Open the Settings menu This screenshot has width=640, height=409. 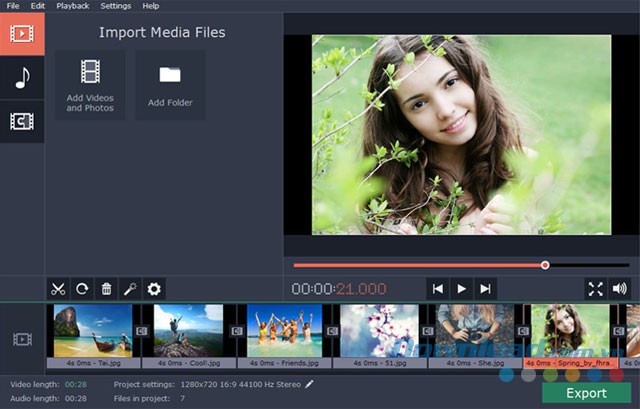point(115,6)
